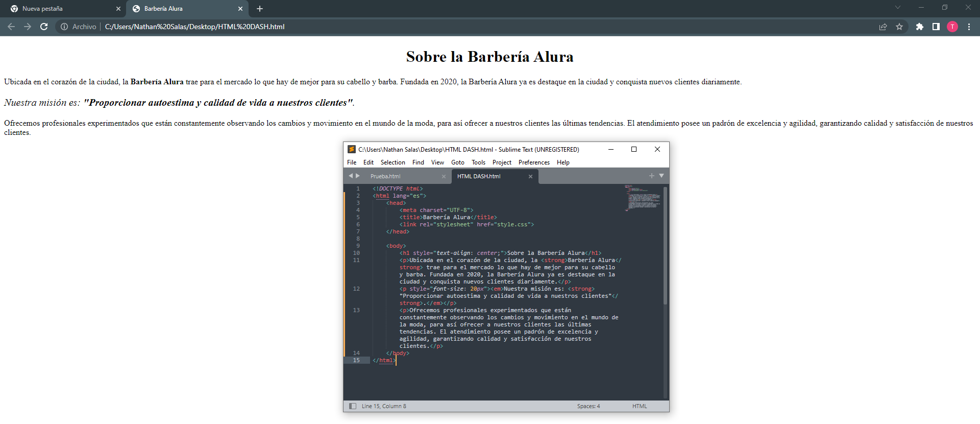The width and height of the screenshot is (980, 424).
Task: Open the Preferences menu in Sublime Text
Action: 534,162
